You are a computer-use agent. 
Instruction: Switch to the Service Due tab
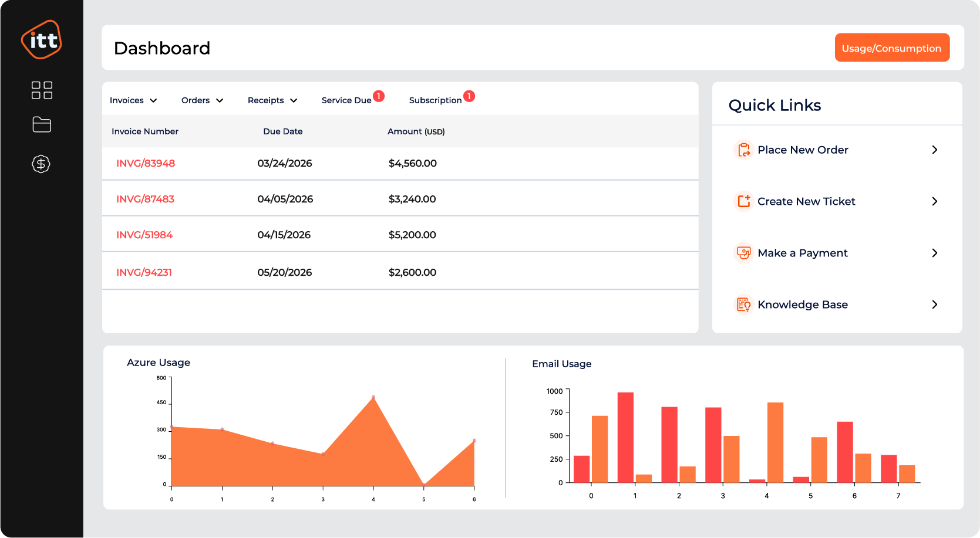click(x=346, y=100)
